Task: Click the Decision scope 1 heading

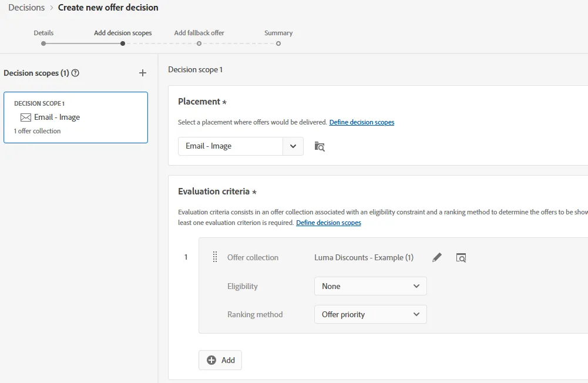Action: 196,69
